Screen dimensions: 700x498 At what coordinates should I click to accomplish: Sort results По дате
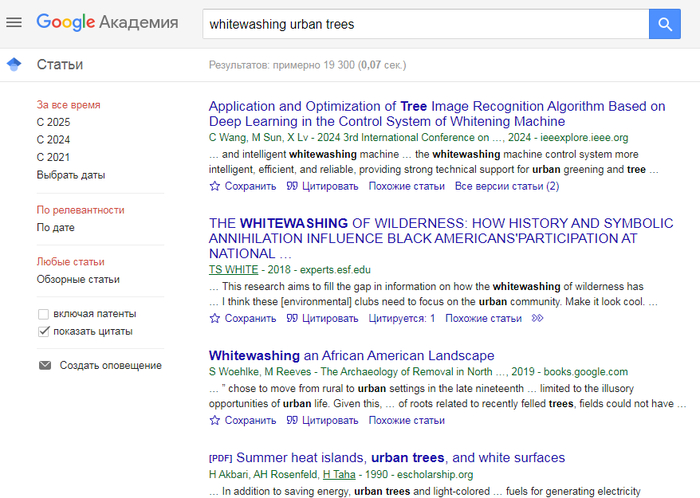[55, 227]
